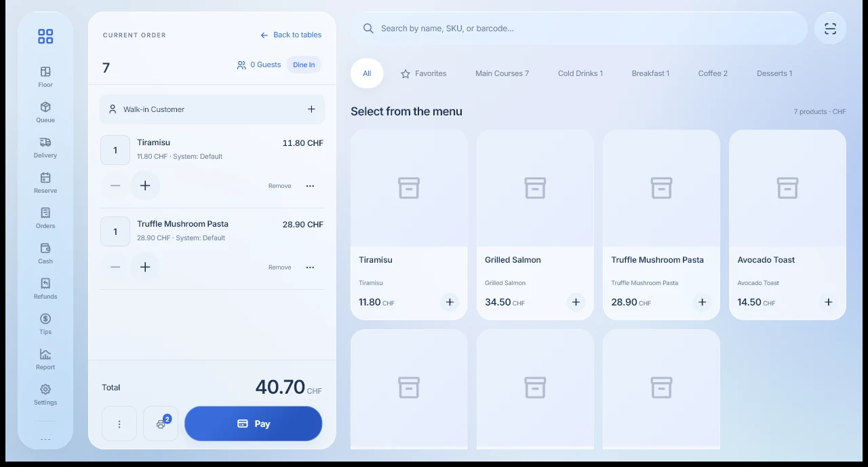Add a customer with plus icon
This screenshot has width=868, height=467.
[311, 109]
